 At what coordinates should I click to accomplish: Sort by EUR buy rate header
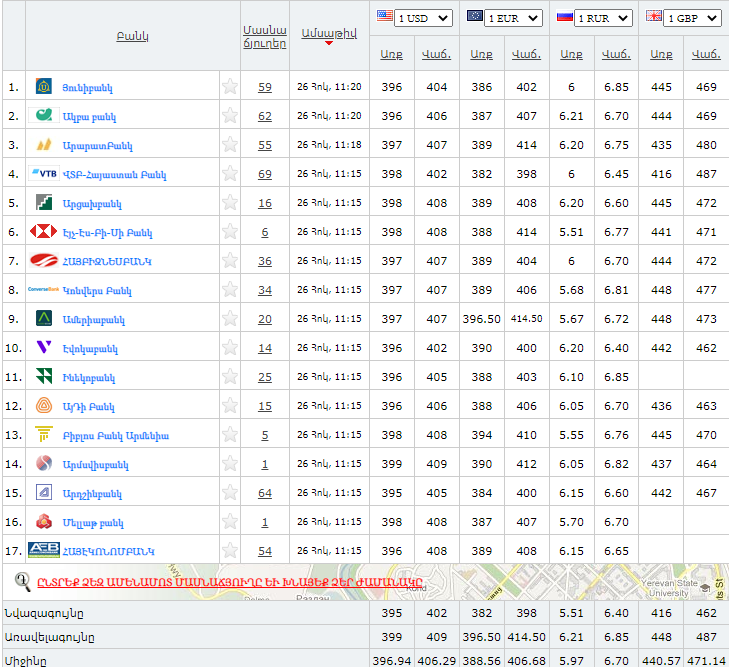481,54
